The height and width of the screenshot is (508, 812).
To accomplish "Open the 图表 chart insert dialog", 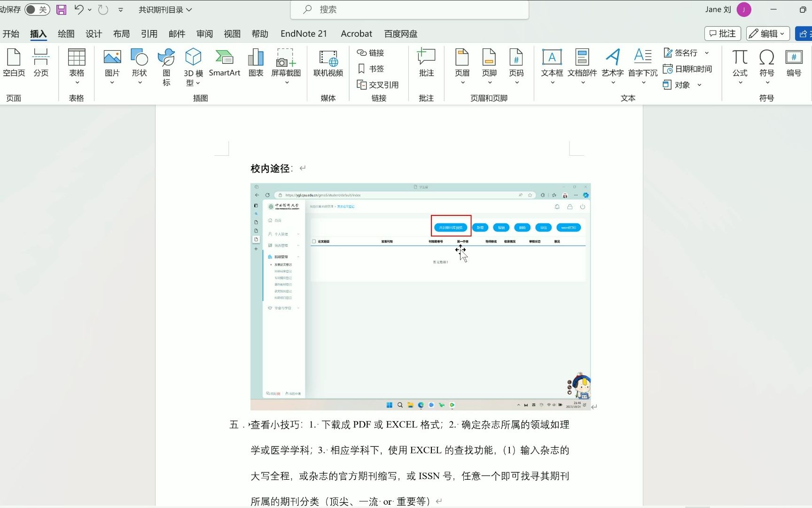I will click(x=256, y=61).
